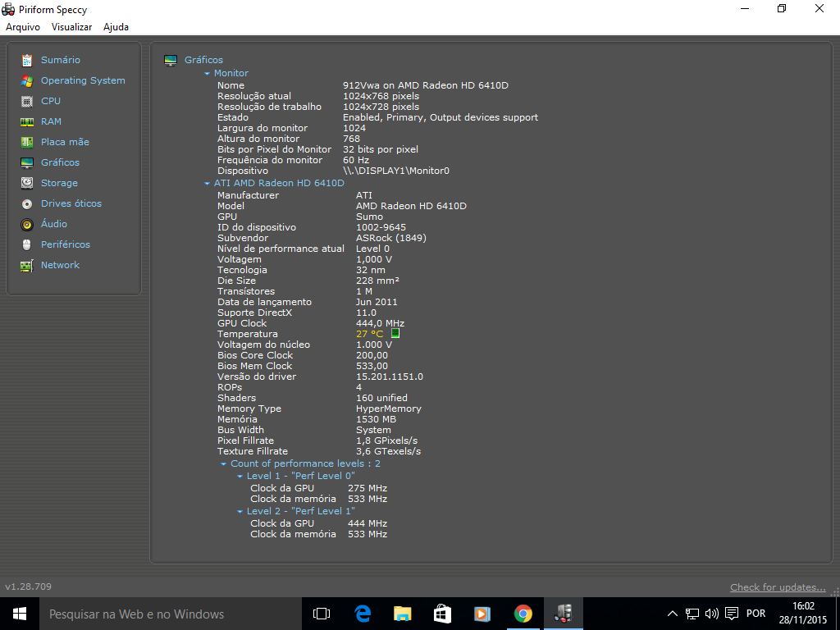Image resolution: width=840 pixels, height=630 pixels.
Task: Click the "Jun 2011" release date value
Action: [x=377, y=302]
